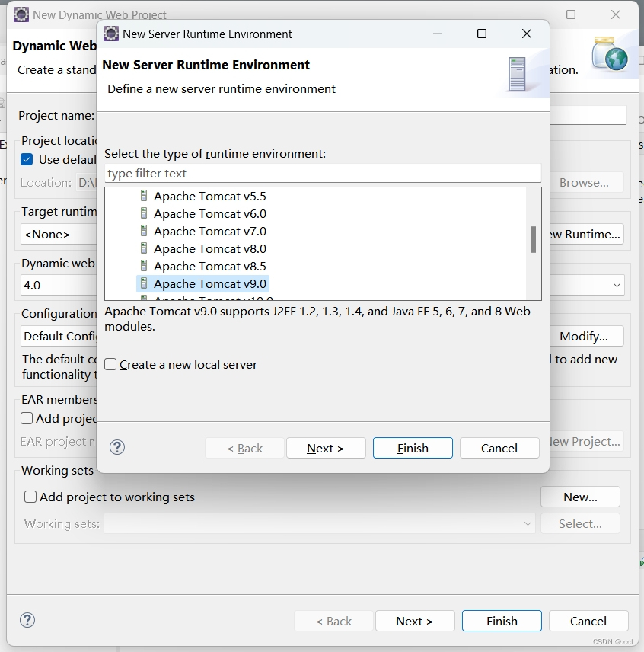
Task: Open the Target runtime combo showing None
Action: point(59,234)
